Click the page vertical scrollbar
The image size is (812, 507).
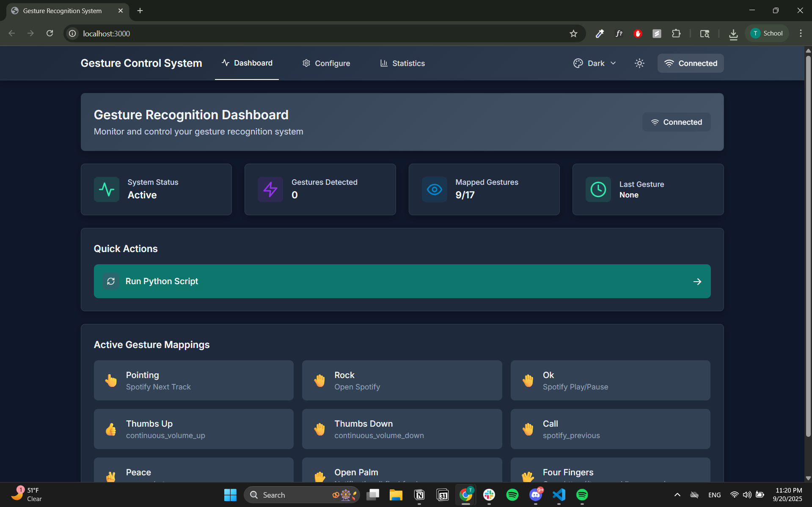click(x=808, y=245)
